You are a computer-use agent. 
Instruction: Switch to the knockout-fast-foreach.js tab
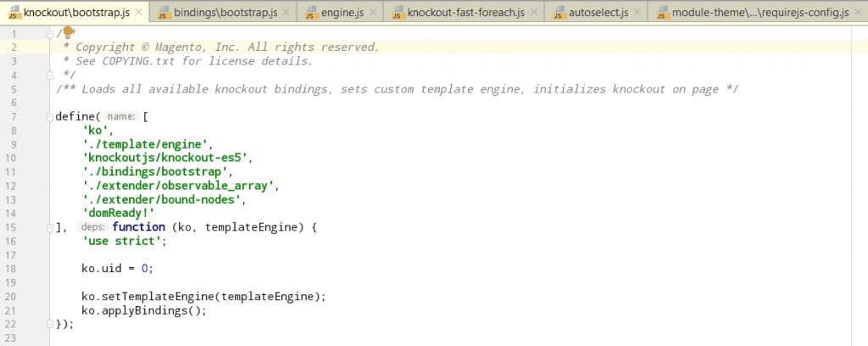[x=465, y=13]
